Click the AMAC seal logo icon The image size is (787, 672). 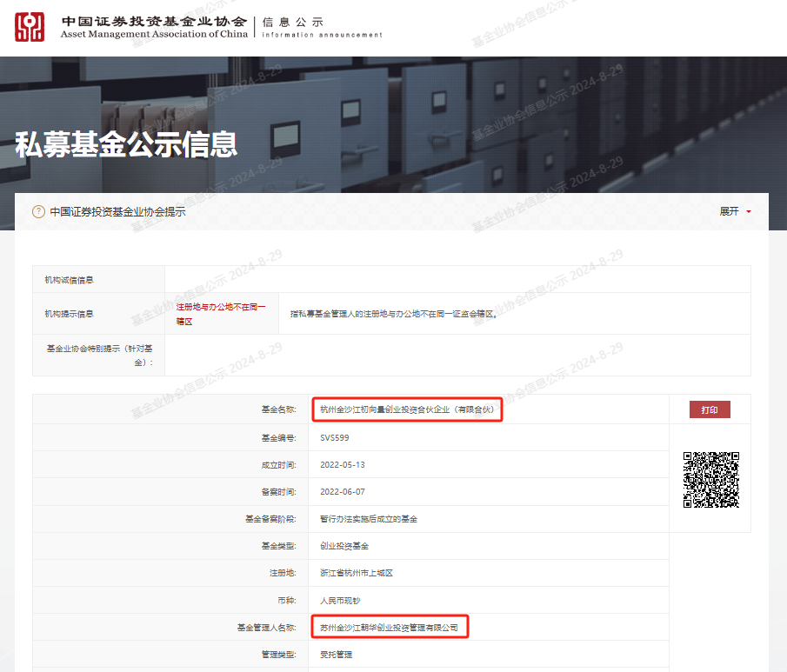click(x=29, y=25)
